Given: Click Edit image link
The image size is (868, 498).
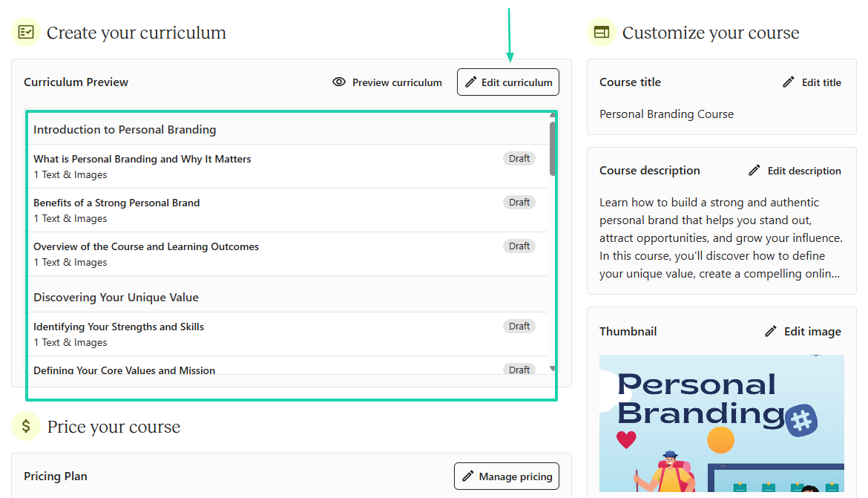Looking at the screenshot, I should coord(803,331).
